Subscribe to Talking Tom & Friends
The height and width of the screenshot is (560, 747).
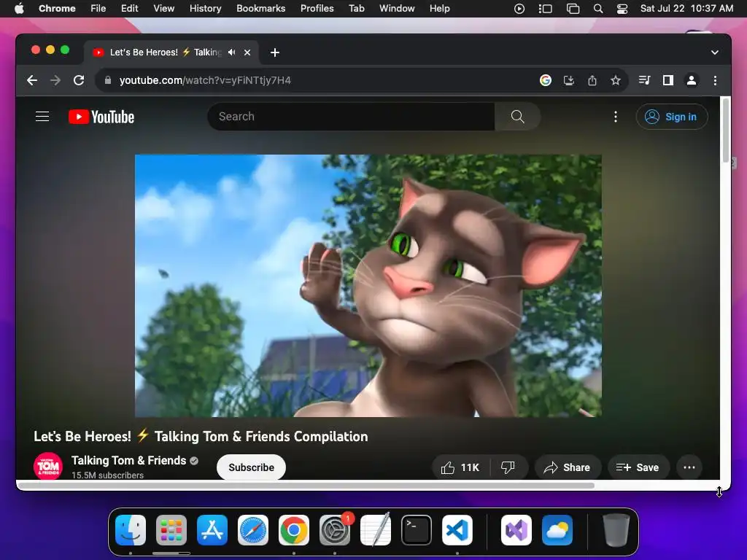pyautogui.click(x=251, y=467)
